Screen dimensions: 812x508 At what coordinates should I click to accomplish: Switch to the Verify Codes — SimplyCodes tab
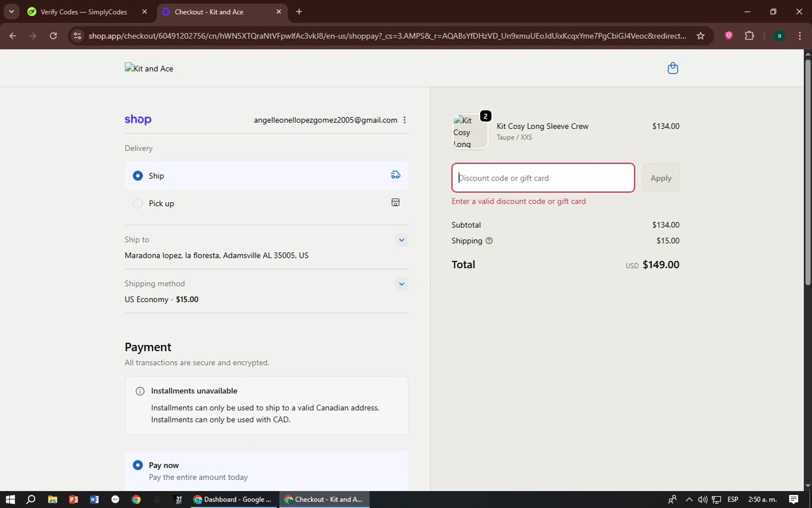pyautogui.click(x=88, y=12)
